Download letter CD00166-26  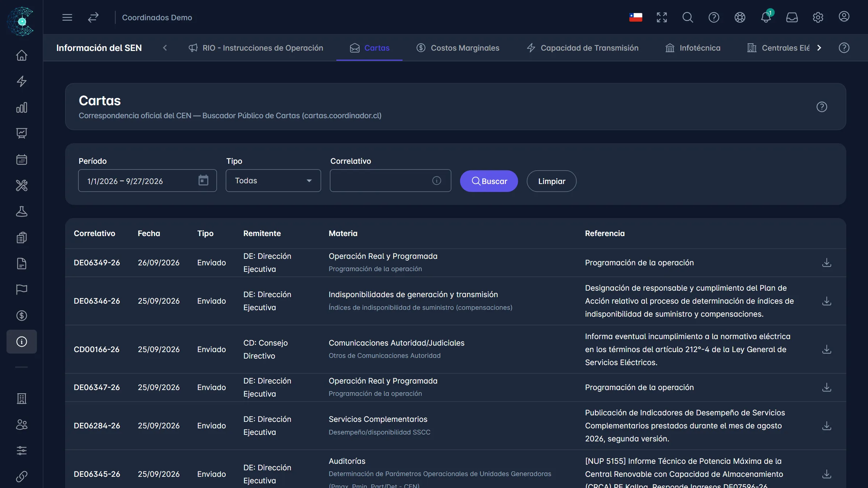[x=826, y=350]
